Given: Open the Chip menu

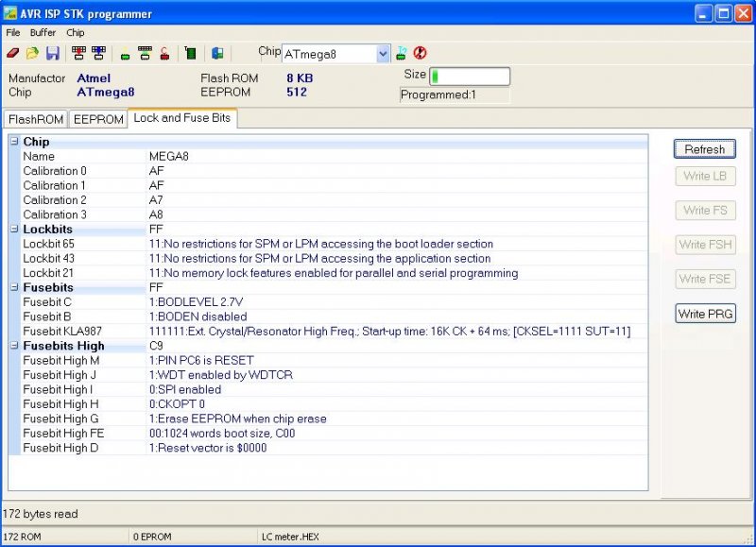Looking at the screenshot, I should pos(76,32).
